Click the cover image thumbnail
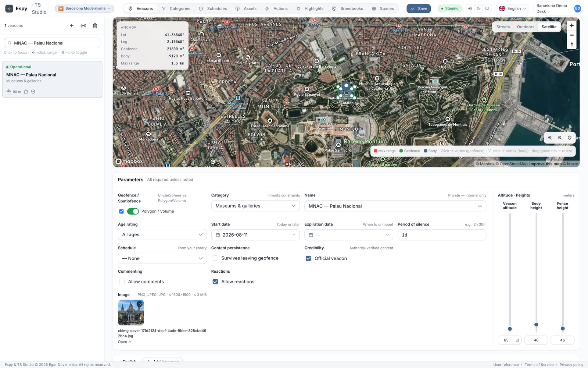The height and width of the screenshot is (368, 588). coord(131,312)
